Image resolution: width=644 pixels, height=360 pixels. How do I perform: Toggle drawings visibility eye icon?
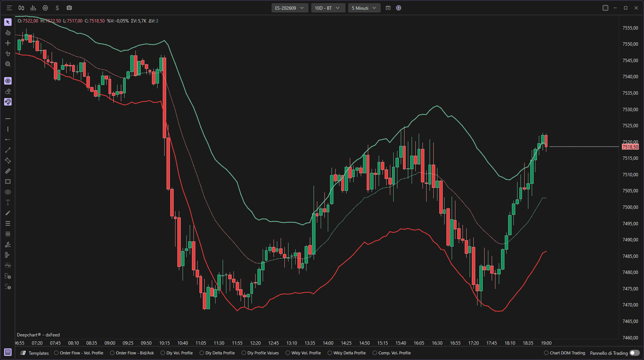(8, 81)
